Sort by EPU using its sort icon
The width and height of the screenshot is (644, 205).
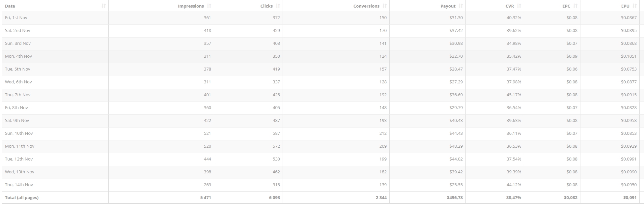635,6
